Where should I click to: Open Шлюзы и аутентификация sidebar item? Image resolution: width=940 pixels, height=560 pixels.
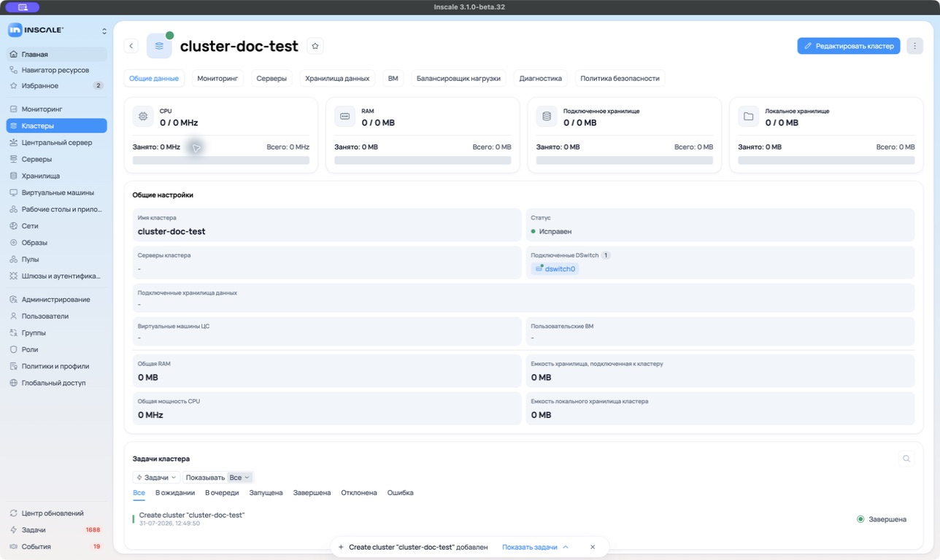57,276
